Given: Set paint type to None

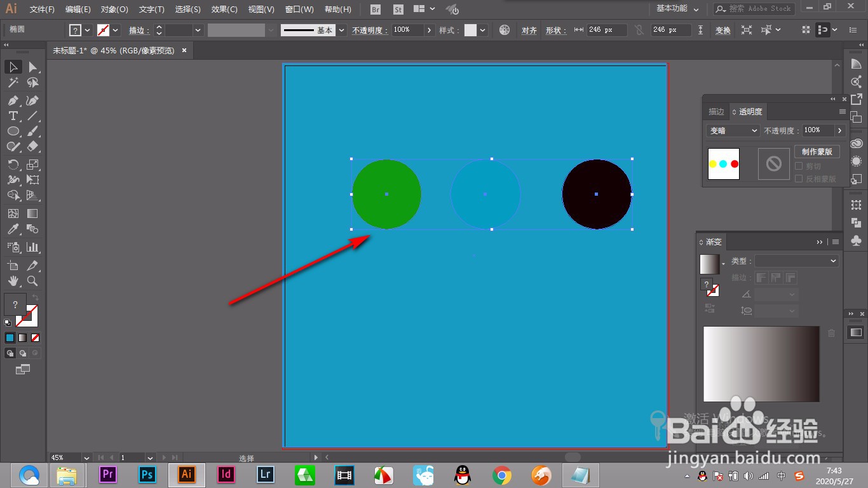Looking at the screenshot, I should pos(36,337).
